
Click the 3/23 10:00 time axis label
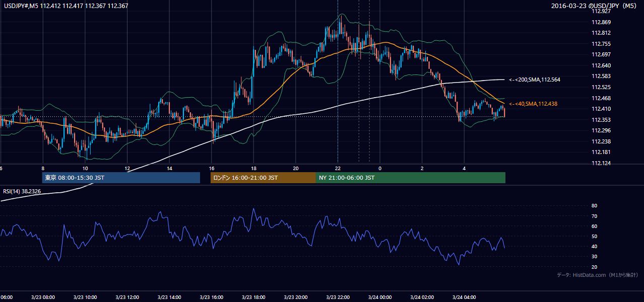click(x=85, y=297)
